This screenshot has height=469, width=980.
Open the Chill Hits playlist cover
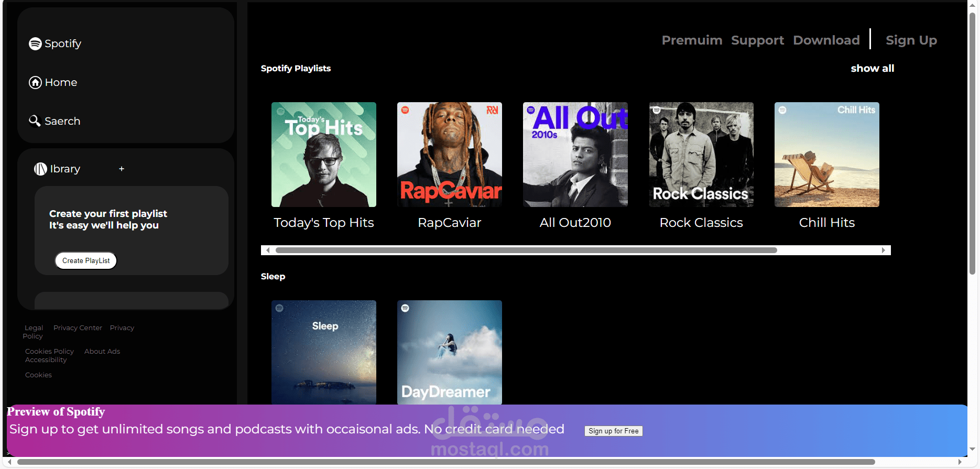click(x=827, y=155)
